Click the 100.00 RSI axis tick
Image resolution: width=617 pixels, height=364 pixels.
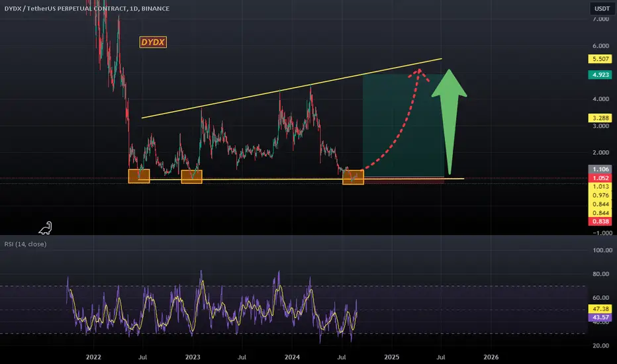click(x=602, y=250)
